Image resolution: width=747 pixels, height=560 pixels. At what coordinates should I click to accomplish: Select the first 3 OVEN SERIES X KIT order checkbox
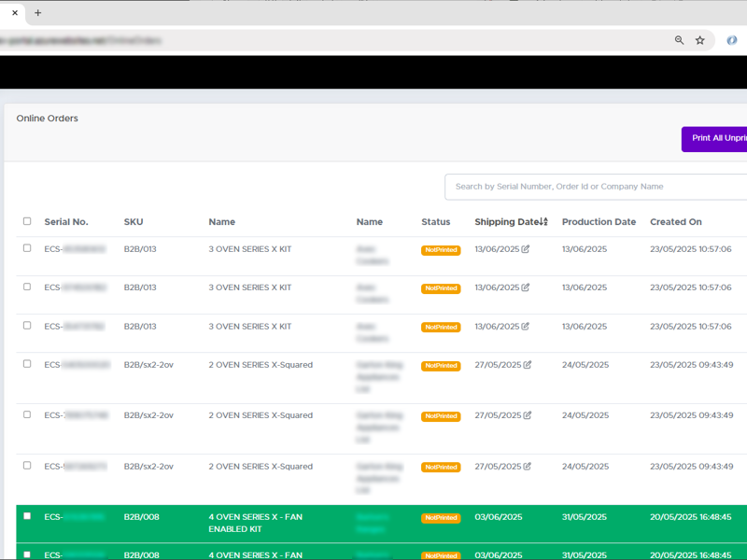pos(27,248)
